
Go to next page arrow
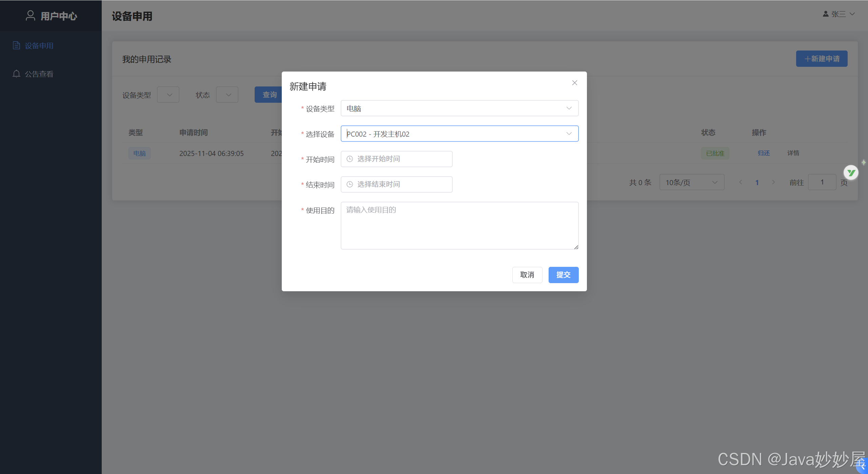pos(773,182)
